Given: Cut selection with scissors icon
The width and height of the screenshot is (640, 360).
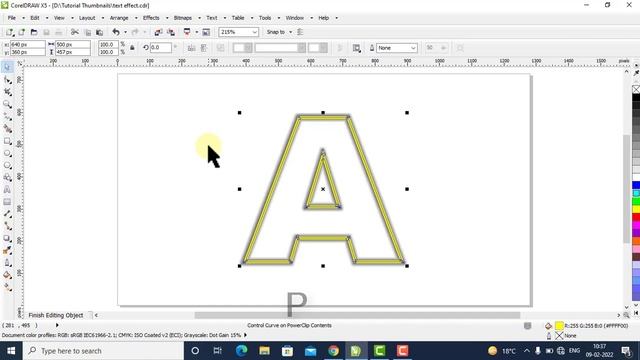Looking at the screenshot, I should coord(75,32).
